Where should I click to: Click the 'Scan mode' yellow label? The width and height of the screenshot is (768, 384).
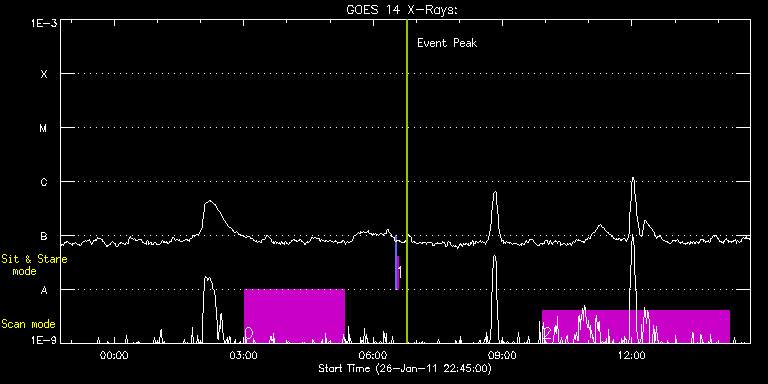[28, 324]
